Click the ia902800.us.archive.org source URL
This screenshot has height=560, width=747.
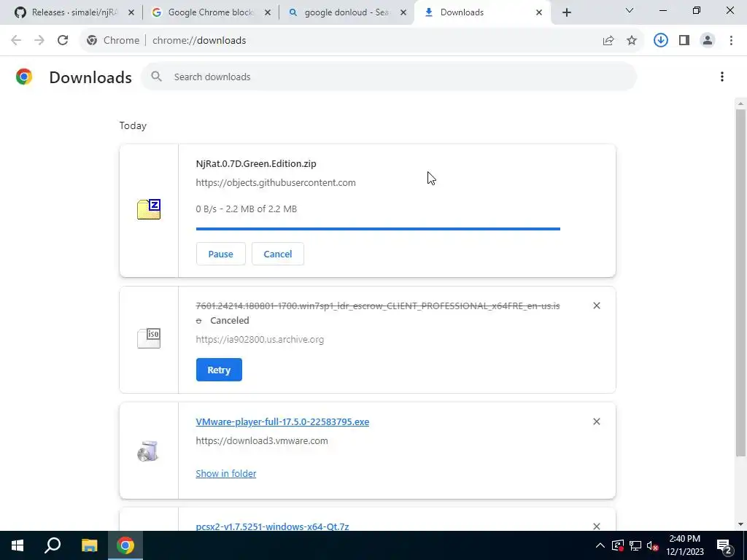260,340
